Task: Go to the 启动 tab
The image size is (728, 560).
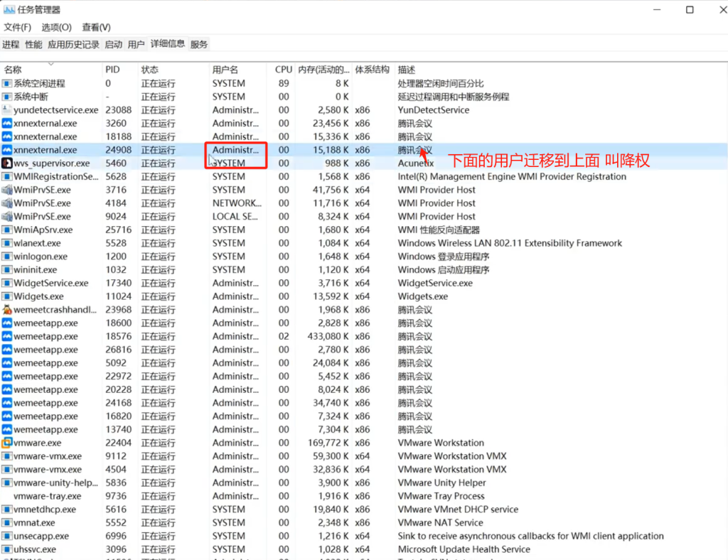Action: tap(113, 45)
